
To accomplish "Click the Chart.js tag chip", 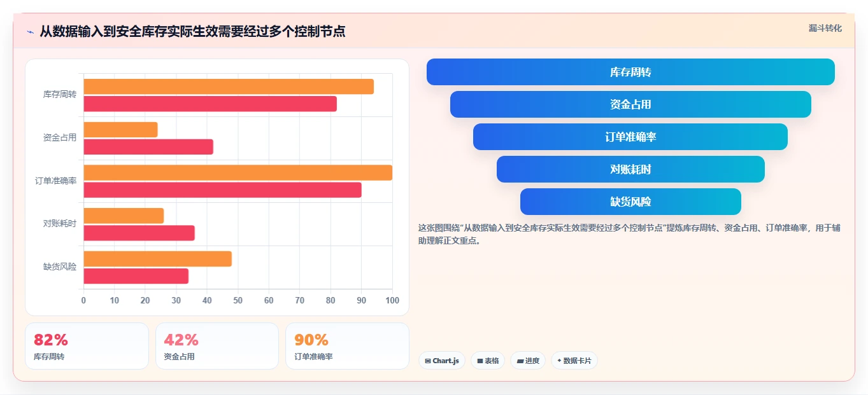I will click(442, 361).
